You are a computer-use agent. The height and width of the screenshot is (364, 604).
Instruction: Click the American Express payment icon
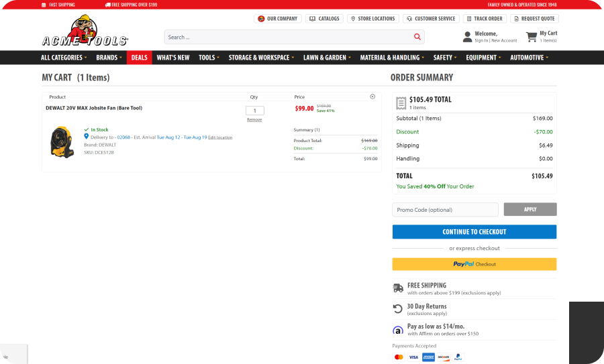coord(428,357)
